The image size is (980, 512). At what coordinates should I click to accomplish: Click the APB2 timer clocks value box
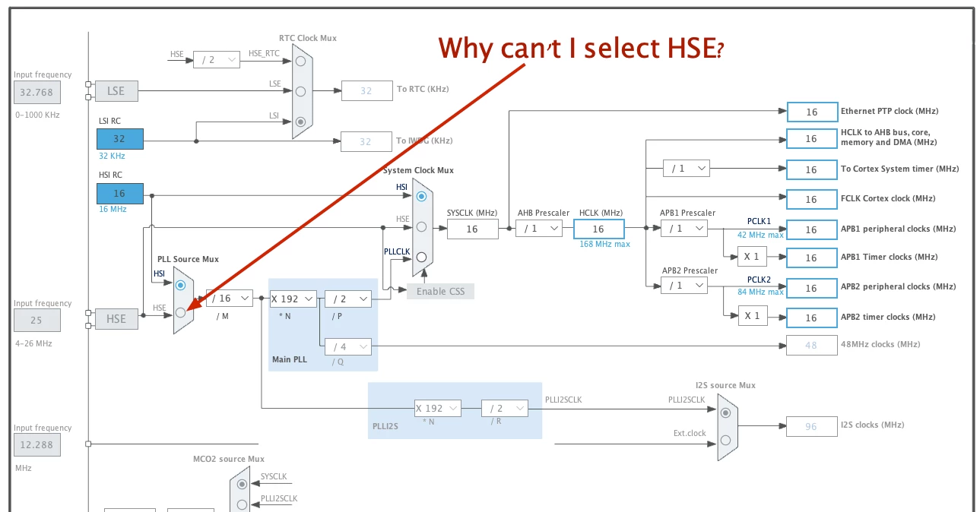(812, 318)
